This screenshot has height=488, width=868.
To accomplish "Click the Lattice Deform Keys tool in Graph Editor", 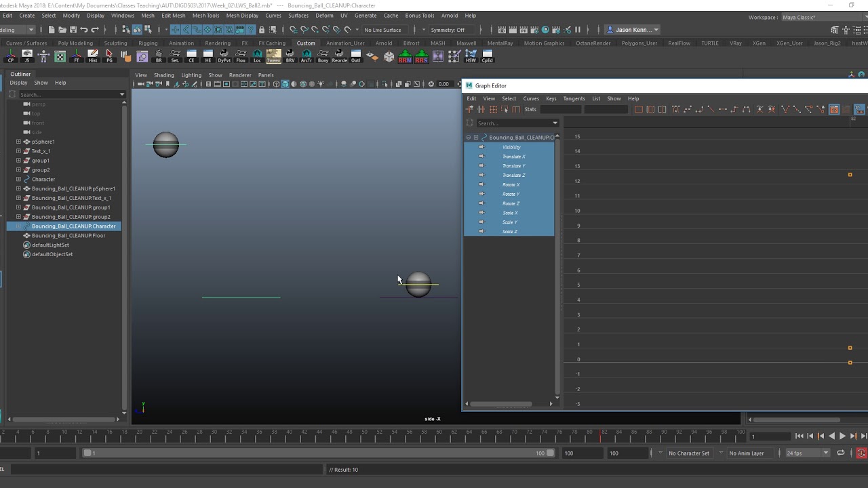I will pyautogui.click(x=493, y=109).
